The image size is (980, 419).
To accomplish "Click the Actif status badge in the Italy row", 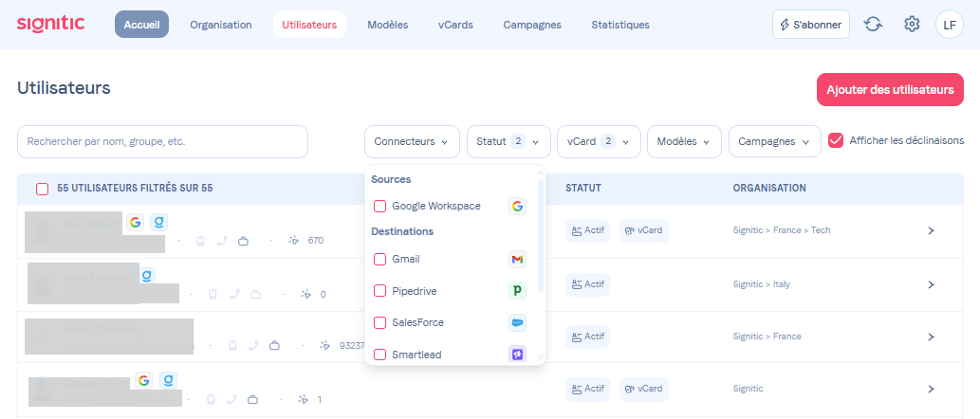I will [x=587, y=284].
